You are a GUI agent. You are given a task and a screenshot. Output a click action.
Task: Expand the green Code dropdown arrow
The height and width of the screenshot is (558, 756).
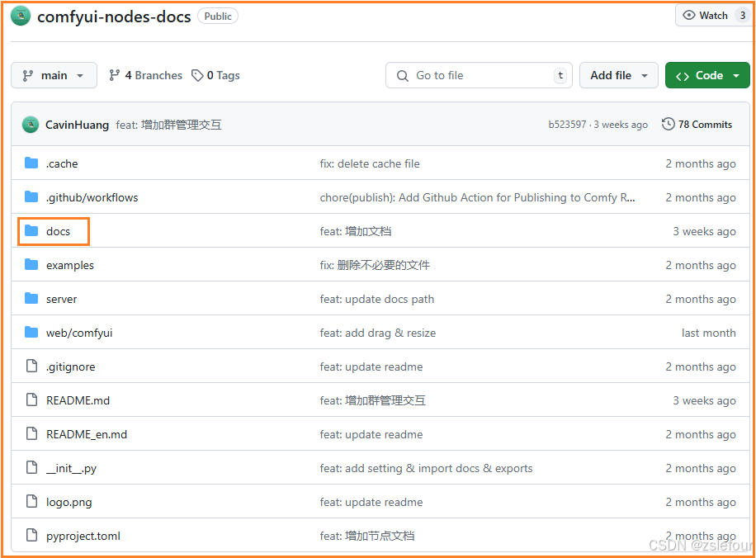point(736,76)
